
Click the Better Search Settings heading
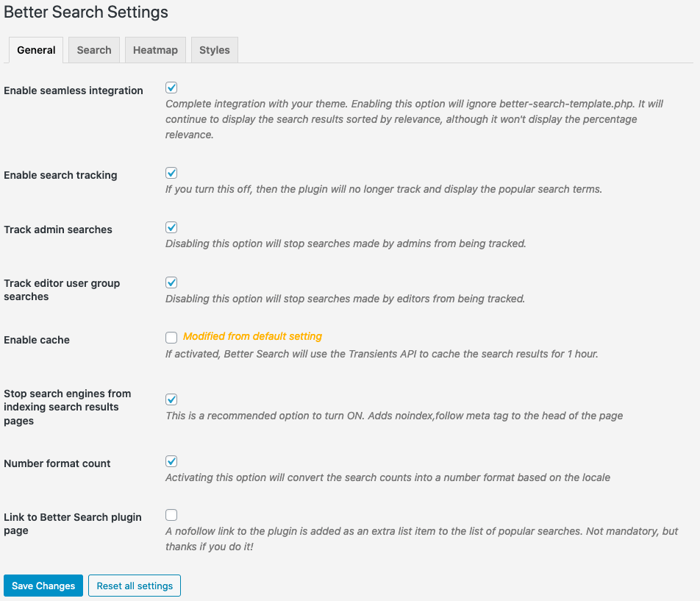coord(86,12)
